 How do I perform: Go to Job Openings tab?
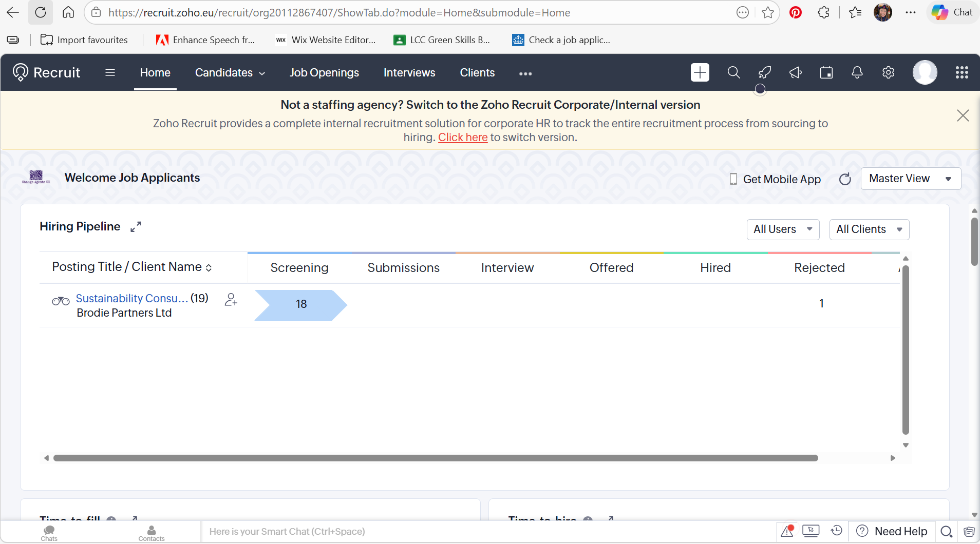pyautogui.click(x=324, y=73)
